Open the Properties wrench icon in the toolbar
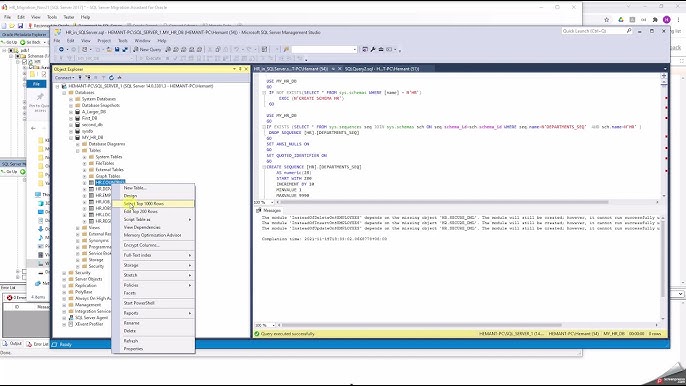 coord(373,49)
